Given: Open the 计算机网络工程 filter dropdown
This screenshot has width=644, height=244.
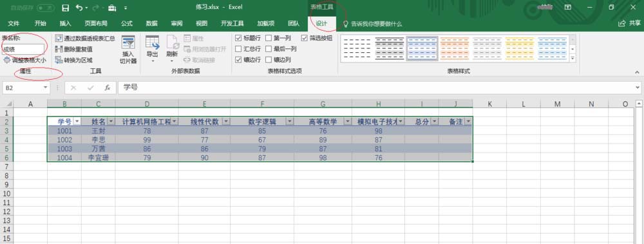Looking at the screenshot, I should [174, 122].
